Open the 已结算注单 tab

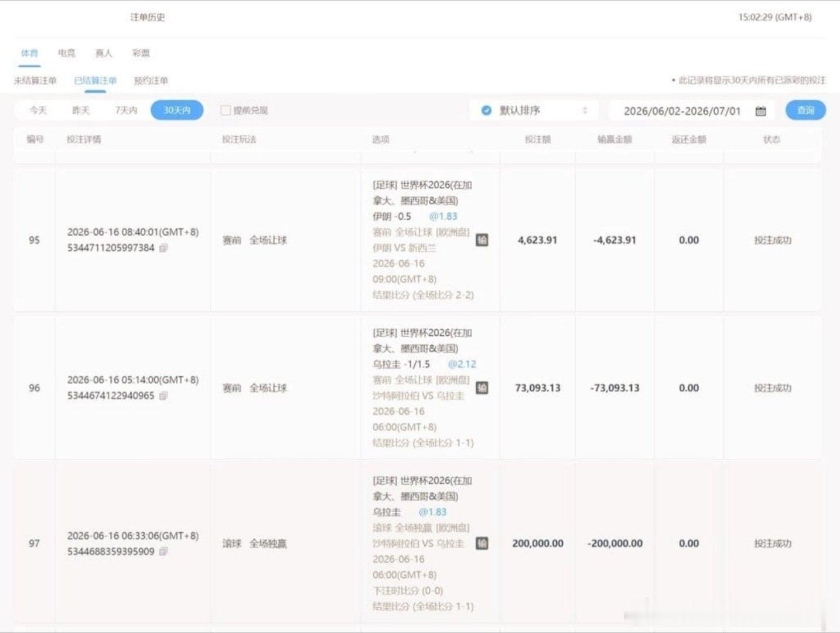tap(95, 80)
